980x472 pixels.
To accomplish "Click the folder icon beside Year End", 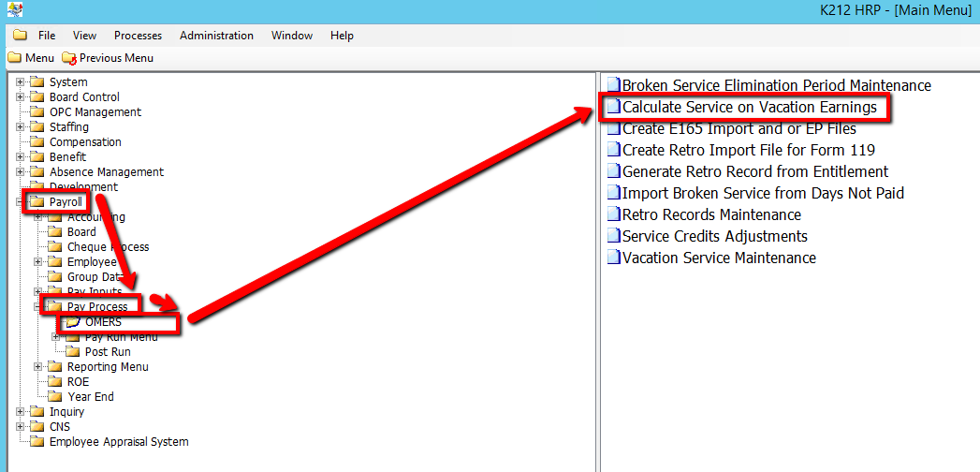I will pyautogui.click(x=55, y=397).
